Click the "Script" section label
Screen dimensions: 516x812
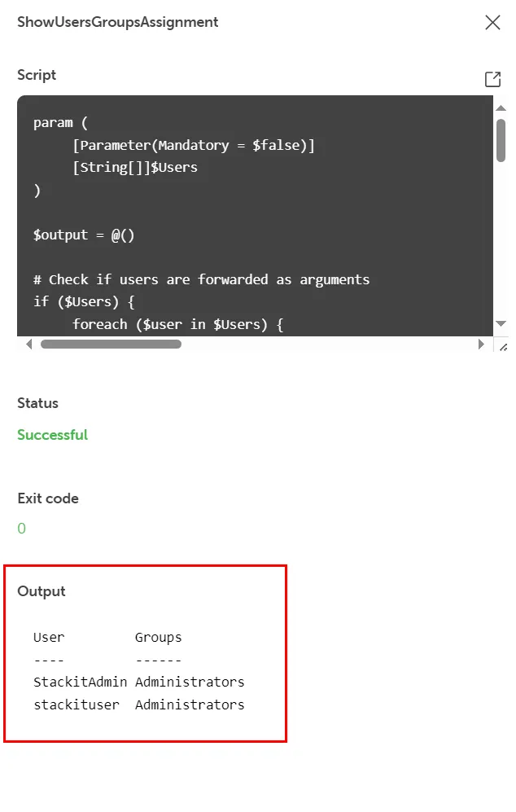pos(37,75)
